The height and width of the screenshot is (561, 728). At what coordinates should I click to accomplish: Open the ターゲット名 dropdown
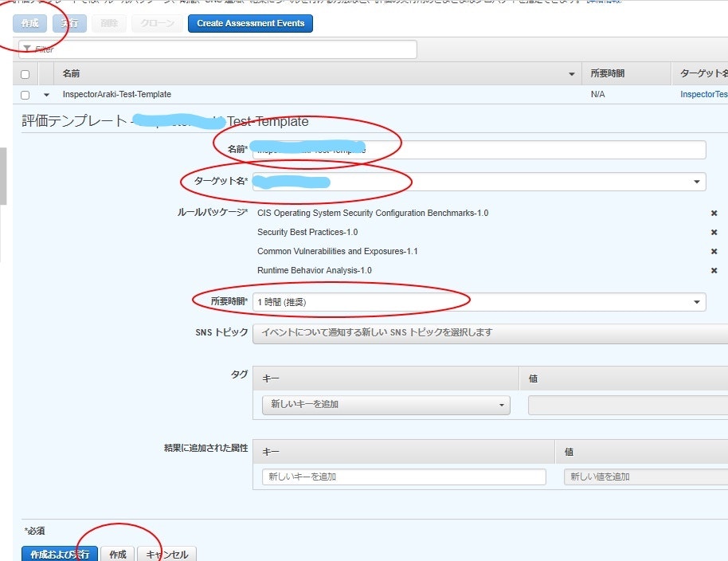click(479, 182)
